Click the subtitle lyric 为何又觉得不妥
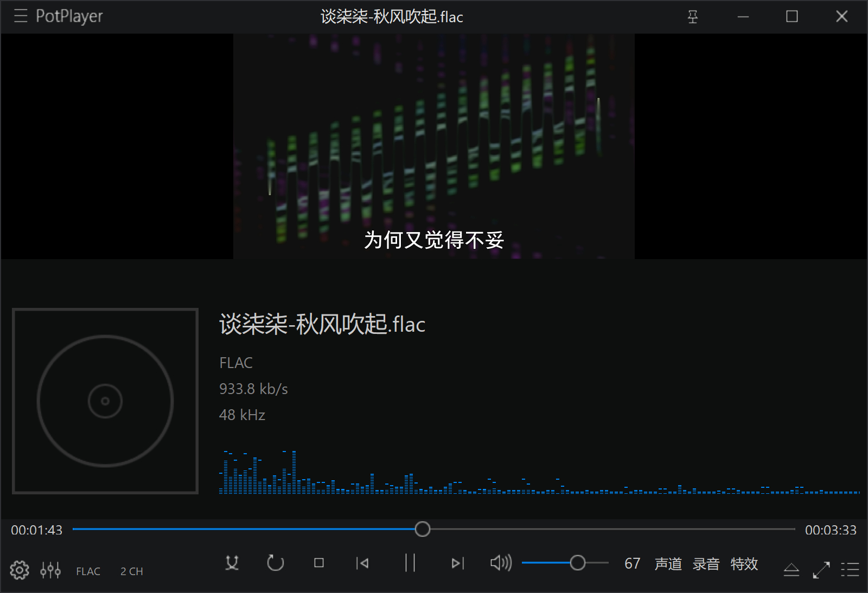Screen dimensions: 868x593 pos(434,240)
